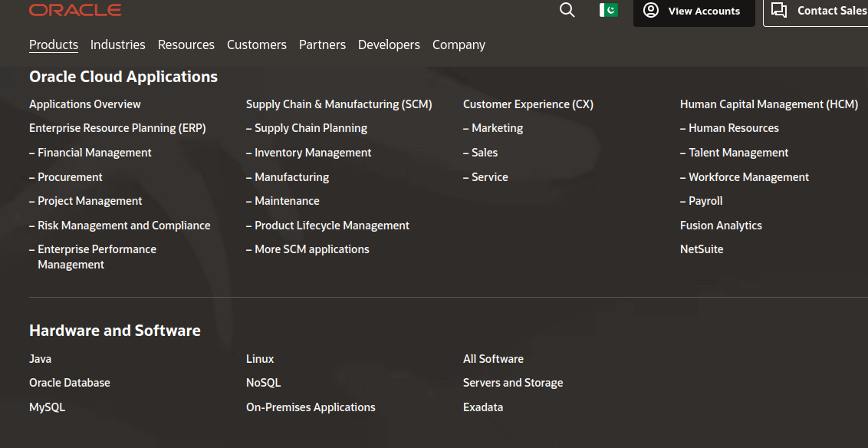Open View Accounts button
868x448 pixels.
(694, 11)
